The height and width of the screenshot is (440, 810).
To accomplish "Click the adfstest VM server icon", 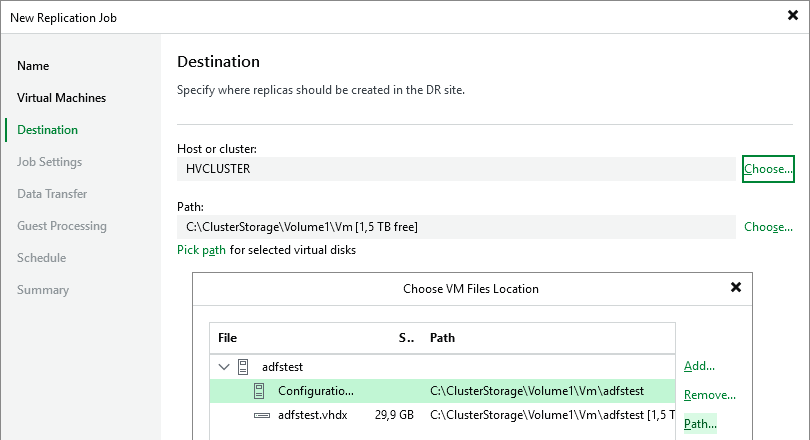I will [x=243, y=367].
